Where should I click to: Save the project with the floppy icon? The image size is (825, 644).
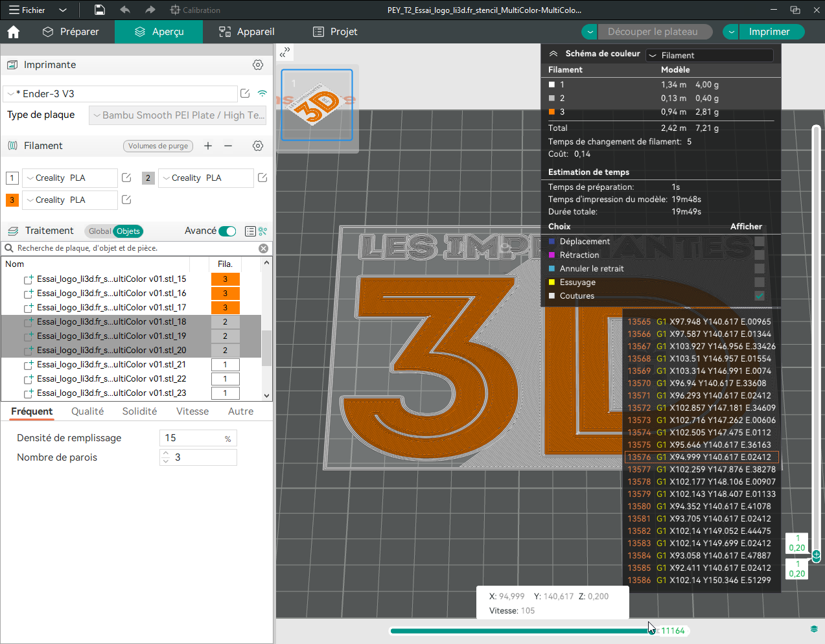pyautogui.click(x=100, y=10)
